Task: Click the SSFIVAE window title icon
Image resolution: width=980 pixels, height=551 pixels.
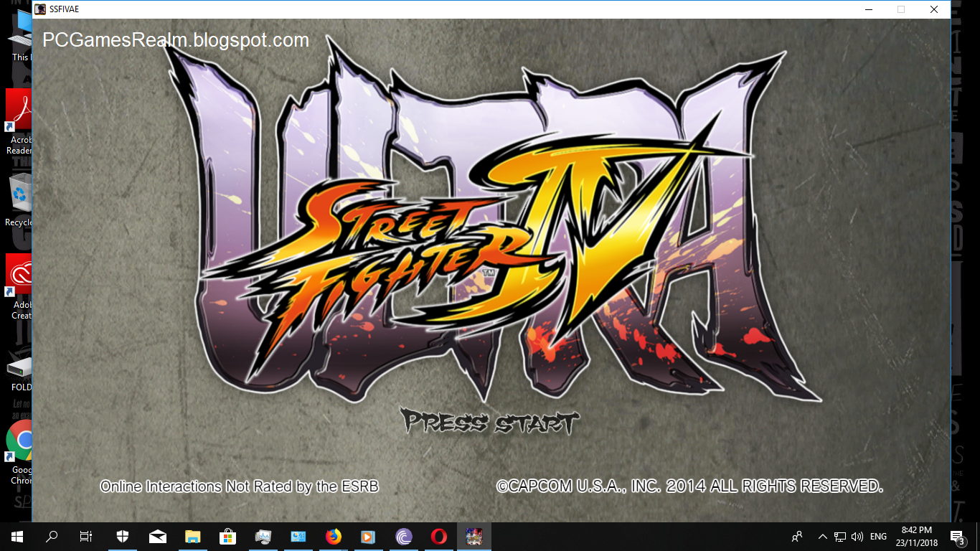Action: pyautogui.click(x=40, y=9)
